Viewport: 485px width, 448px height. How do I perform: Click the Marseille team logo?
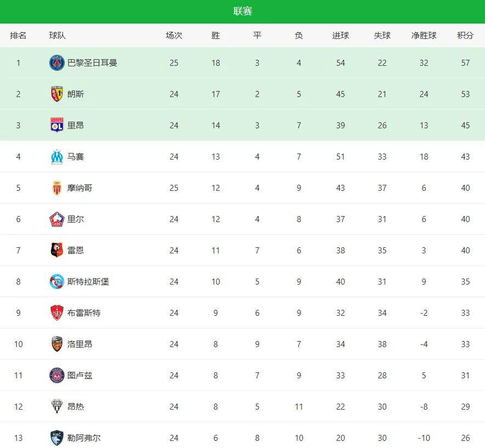coord(57,156)
